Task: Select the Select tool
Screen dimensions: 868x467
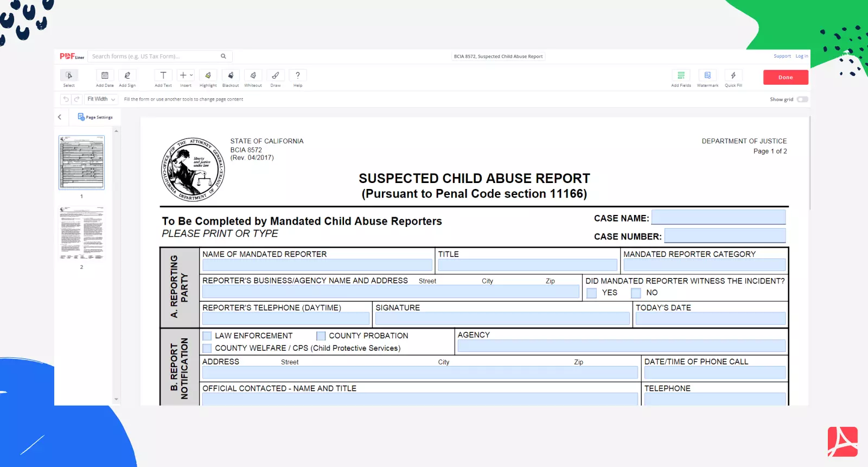Action: tap(69, 78)
